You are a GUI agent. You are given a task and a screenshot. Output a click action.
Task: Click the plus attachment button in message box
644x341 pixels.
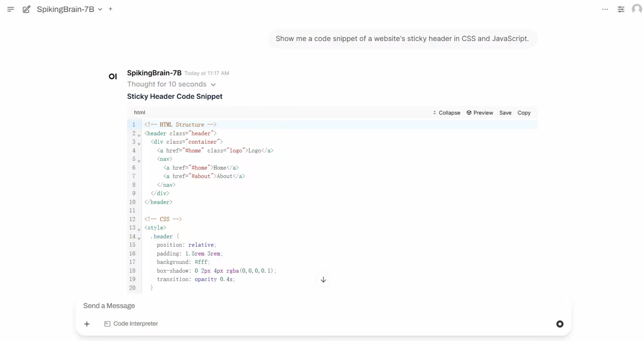point(87,324)
